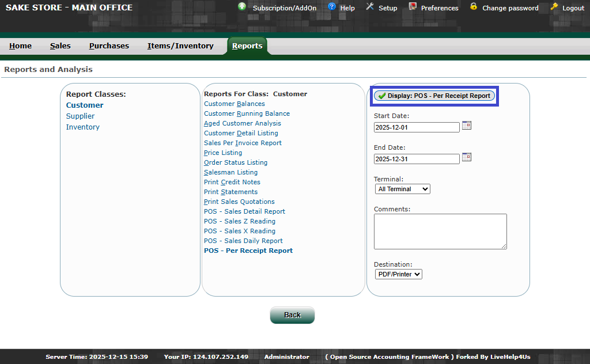This screenshot has height=364, width=590.
Task: Click the Logout key icon
Action: (554, 7)
